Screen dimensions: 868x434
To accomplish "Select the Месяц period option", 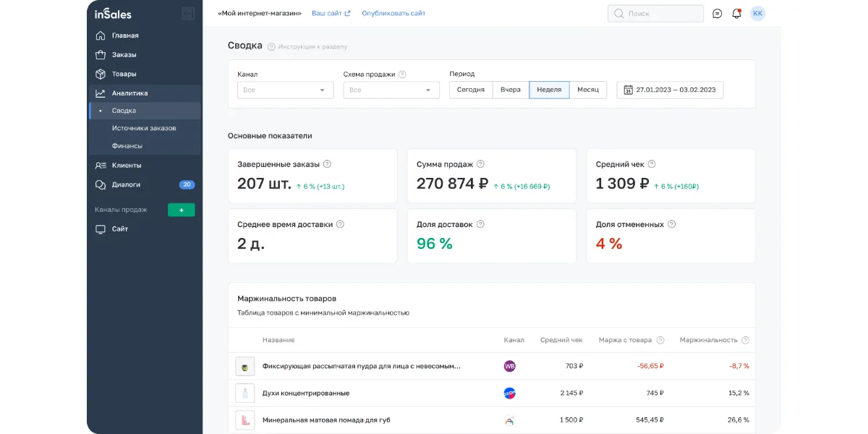I will tap(588, 90).
